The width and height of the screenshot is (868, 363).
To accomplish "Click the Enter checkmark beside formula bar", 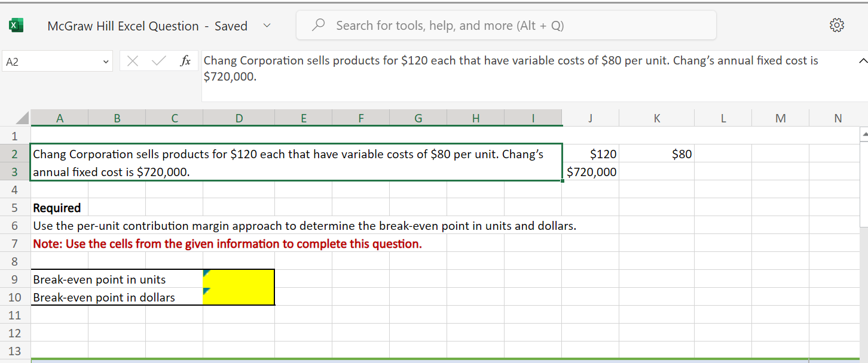I will (x=158, y=60).
